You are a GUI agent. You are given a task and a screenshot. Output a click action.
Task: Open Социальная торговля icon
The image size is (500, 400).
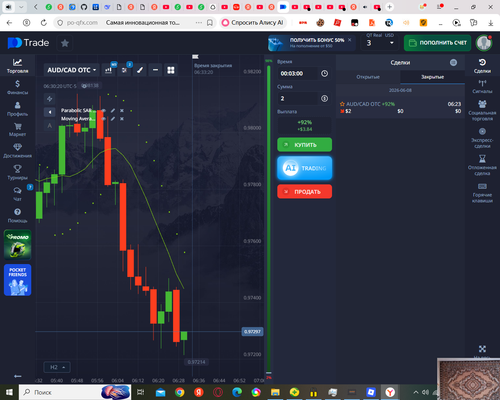(x=482, y=110)
